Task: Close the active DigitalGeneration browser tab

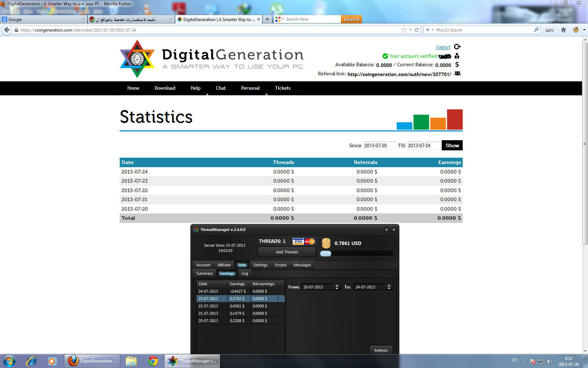Action: 259,19
